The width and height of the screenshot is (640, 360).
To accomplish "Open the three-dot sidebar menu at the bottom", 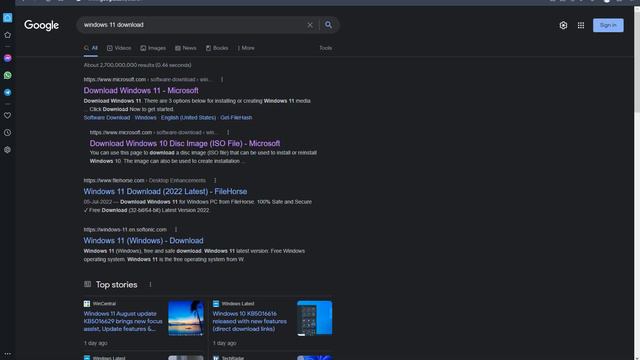I will (7, 354).
